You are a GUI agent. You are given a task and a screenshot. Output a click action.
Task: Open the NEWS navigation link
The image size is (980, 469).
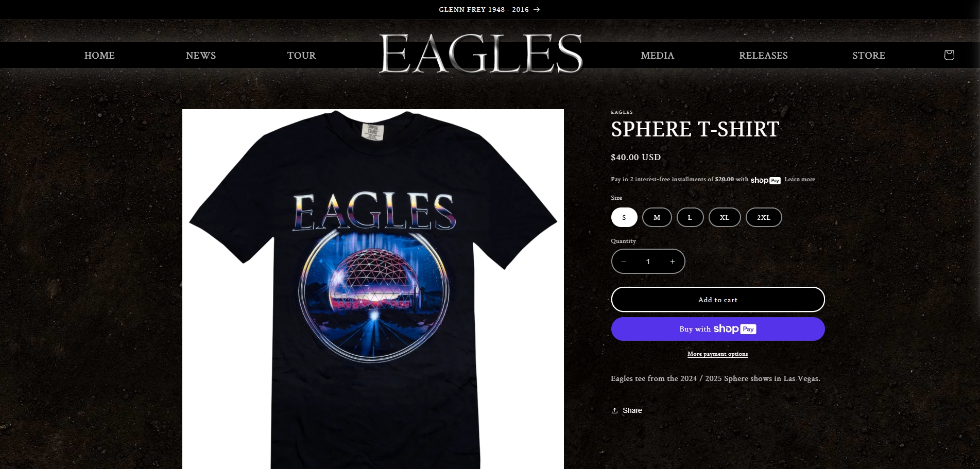(x=201, y=55)
